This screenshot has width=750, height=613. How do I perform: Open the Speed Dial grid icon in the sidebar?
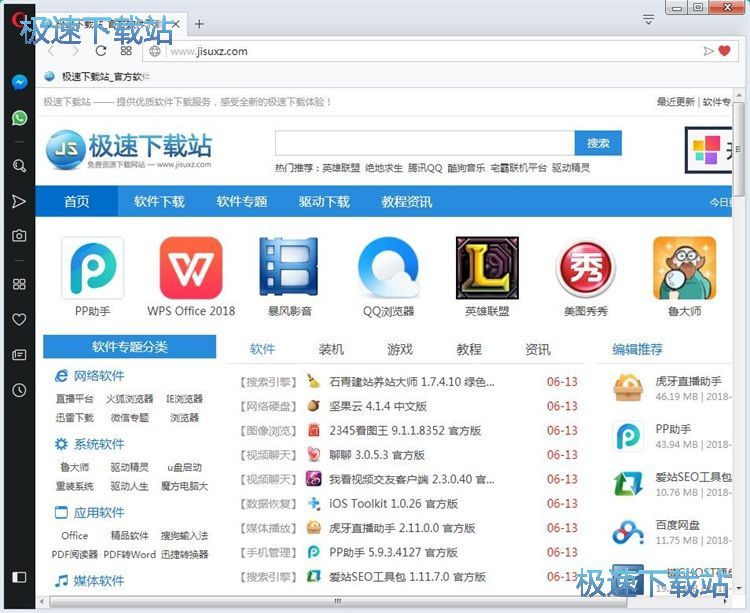(x=19, y=284)
